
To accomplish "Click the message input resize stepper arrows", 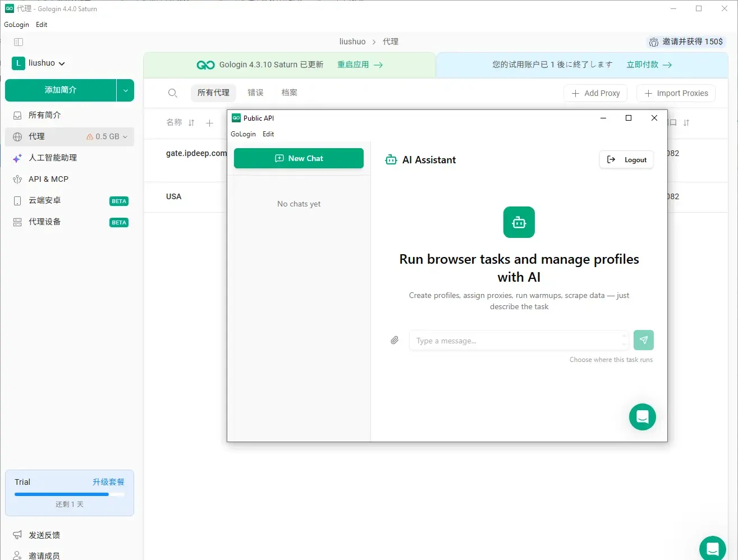I will tap(625, 341).
